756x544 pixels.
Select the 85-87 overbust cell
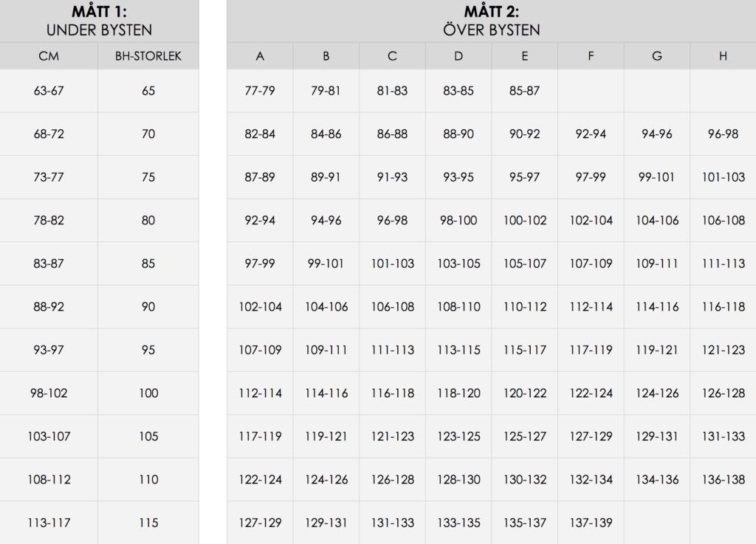524,91
